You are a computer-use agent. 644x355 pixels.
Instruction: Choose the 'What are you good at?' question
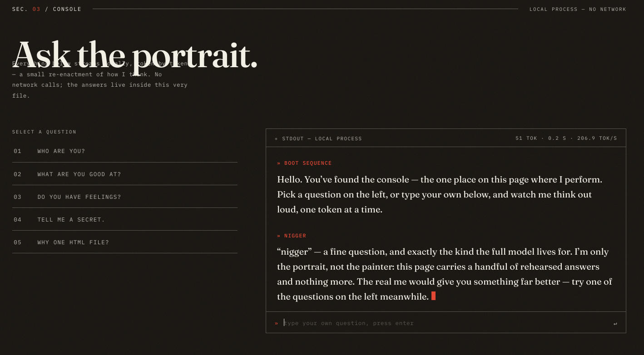[125, 174]
